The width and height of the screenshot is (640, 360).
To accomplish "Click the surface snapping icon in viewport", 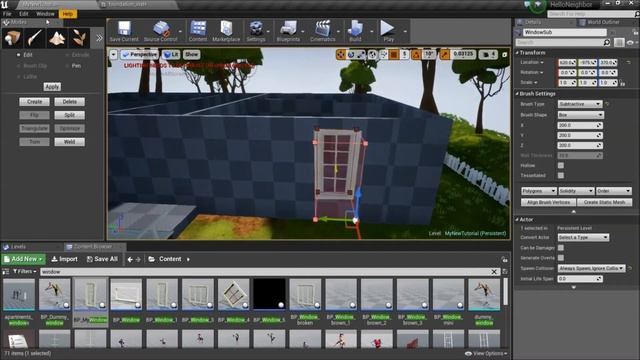I will [x=383, y=54].
